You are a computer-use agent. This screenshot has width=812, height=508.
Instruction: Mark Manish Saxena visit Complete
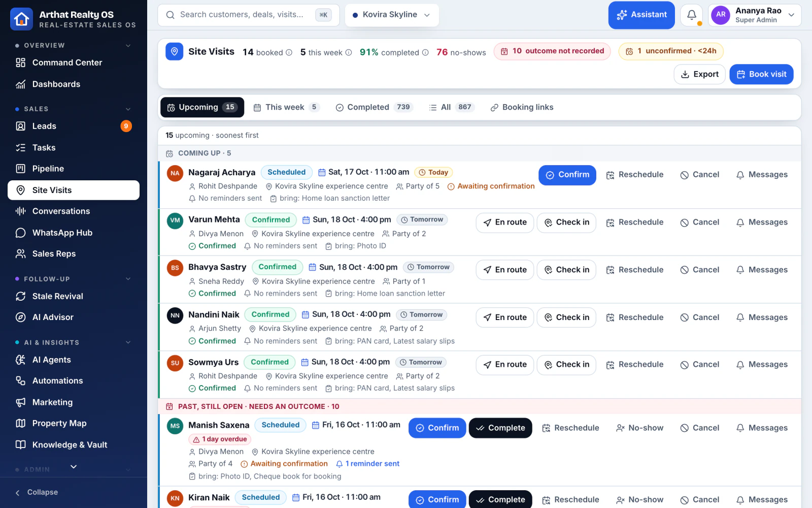[500, 428]
